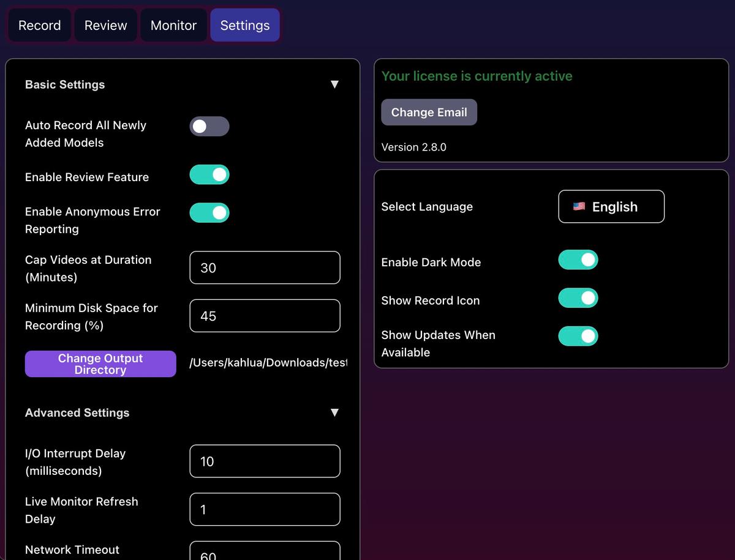Click the Version 2.8.0 text
Viewport: 735px width, 560px height.
(414, 147)
